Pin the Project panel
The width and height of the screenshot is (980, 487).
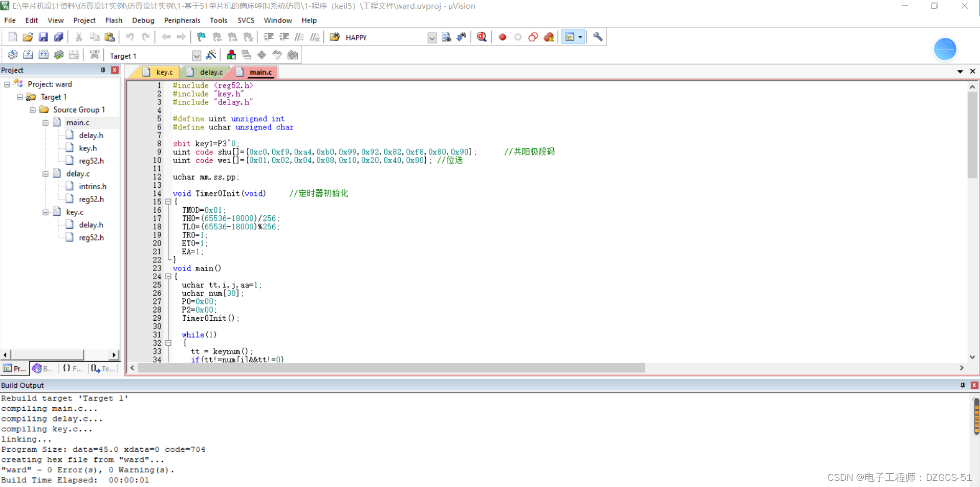pos(103,70)
